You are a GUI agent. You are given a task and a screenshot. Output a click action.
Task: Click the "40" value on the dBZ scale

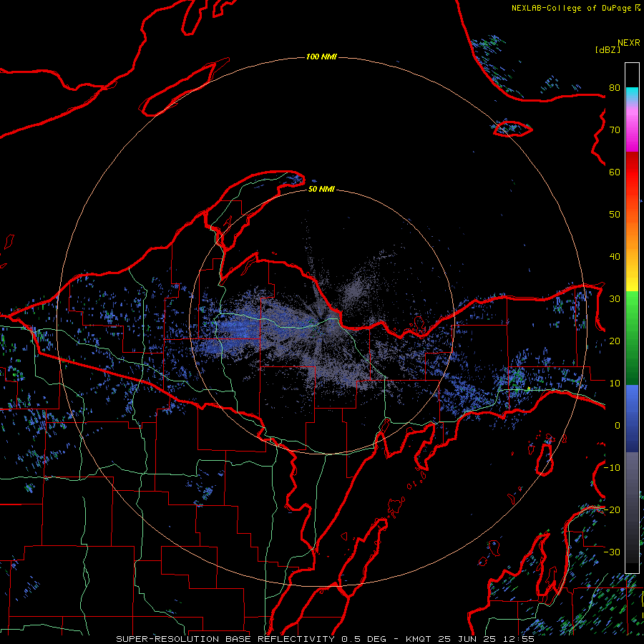[615, 257]
